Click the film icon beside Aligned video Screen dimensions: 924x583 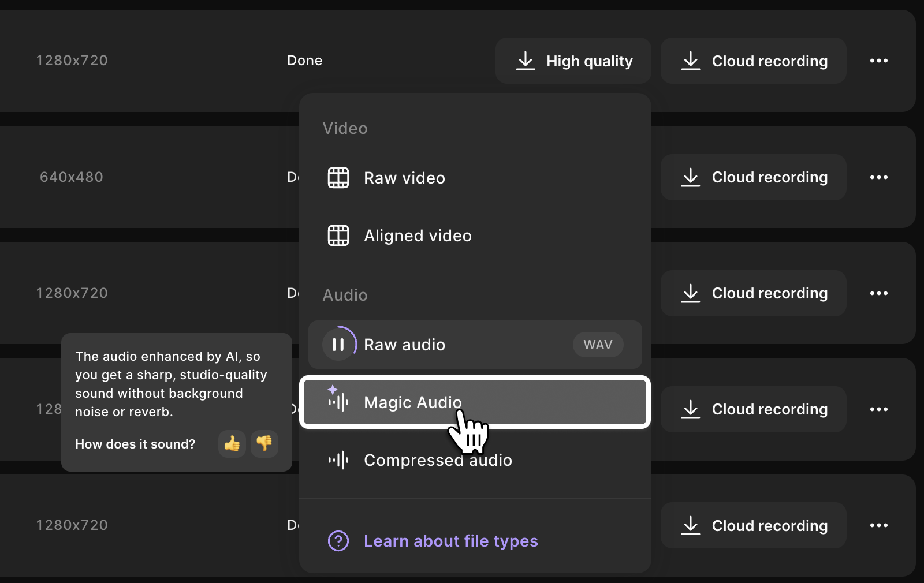[x=338, y=236]
